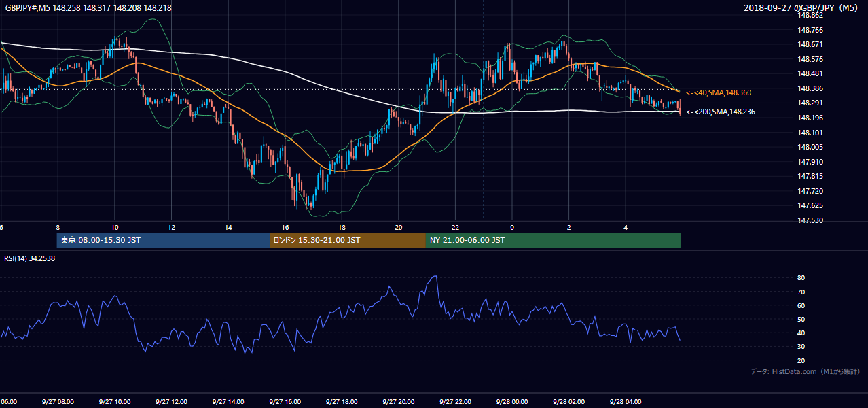Click price axis value 147.530

[x=810, y=220]
